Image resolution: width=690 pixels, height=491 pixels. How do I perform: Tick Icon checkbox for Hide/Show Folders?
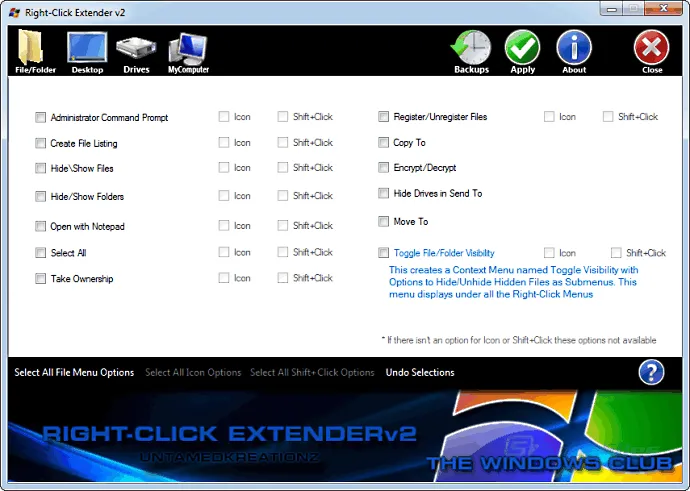click(224, 196)
